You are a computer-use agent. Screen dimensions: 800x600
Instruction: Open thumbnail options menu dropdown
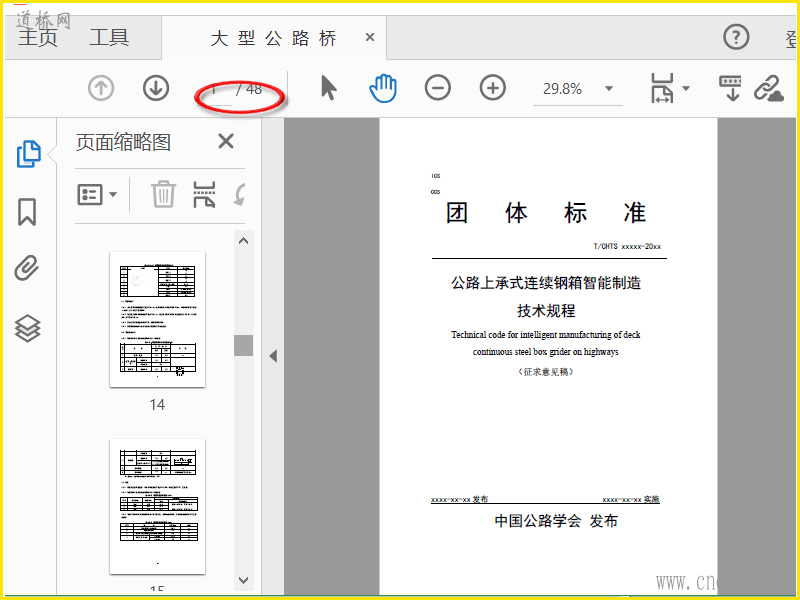pos(97,194)
